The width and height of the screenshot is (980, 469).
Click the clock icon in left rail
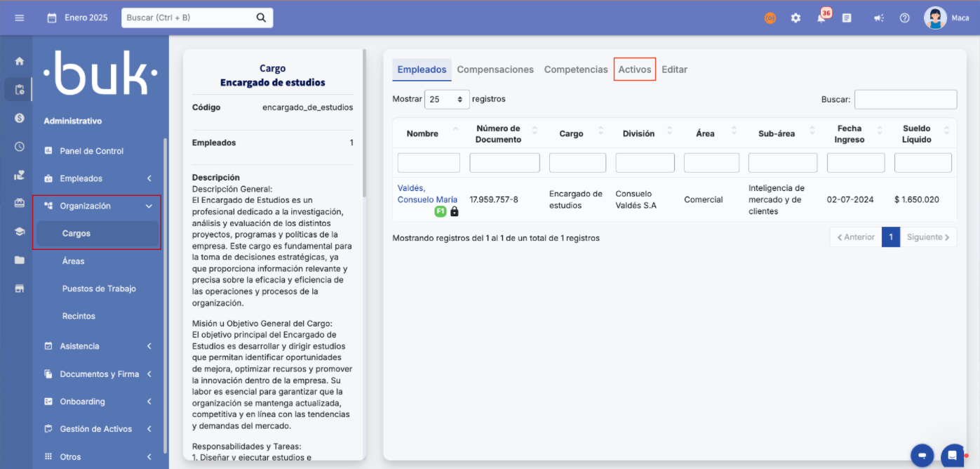click(x=19, y=147)
